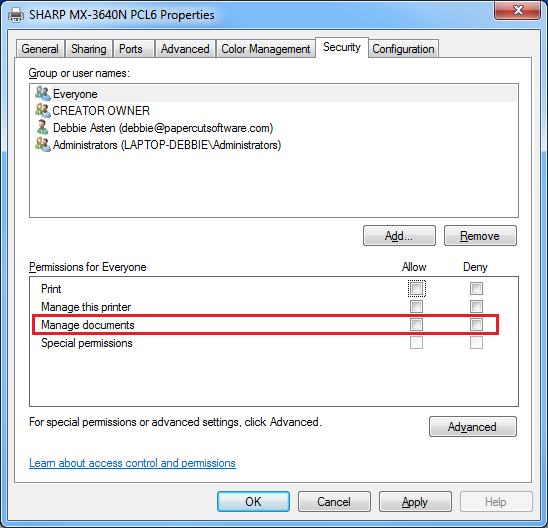
Task: Allow the Manage this printer permission
Action: point(416,306)
